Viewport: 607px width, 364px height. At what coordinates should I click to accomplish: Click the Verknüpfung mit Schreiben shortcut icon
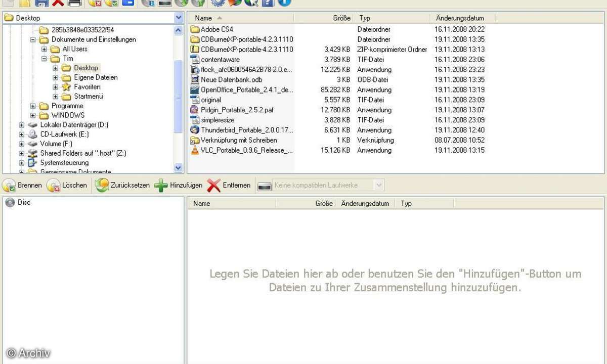tap(195, 140)
